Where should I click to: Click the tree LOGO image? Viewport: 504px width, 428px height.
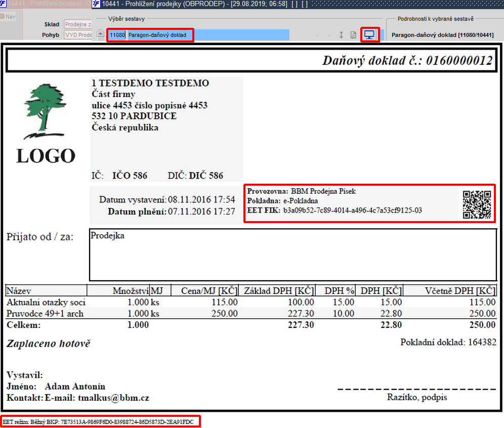click(x=46, y=124)
